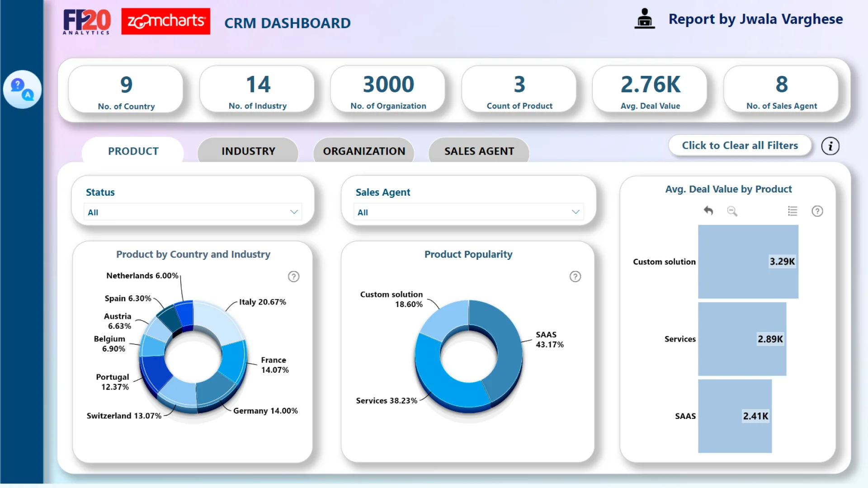This screenshot has width=868, height=488.
Task: Click the SAAS 43.17% label
Action: pyautogui.click(x=549, y=339)
